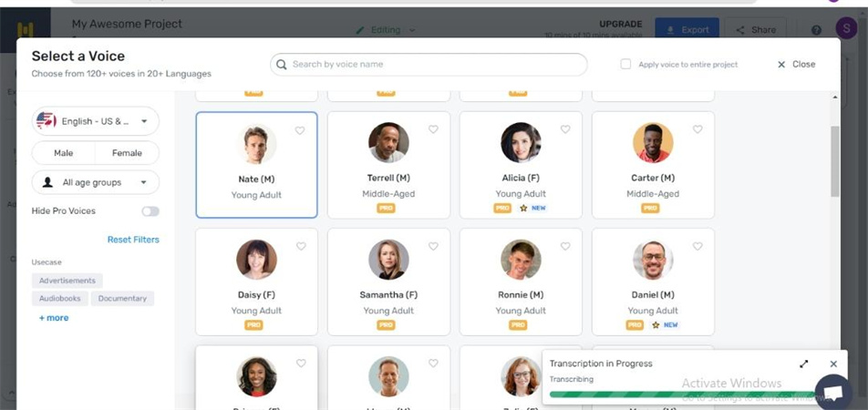Favorite Daisy voice with heart icon

tap(301, 246)
